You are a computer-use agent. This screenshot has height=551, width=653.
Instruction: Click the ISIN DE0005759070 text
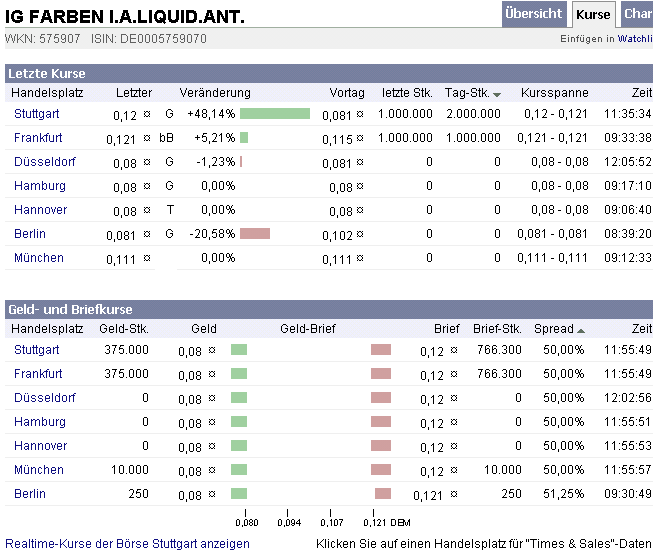149,39
